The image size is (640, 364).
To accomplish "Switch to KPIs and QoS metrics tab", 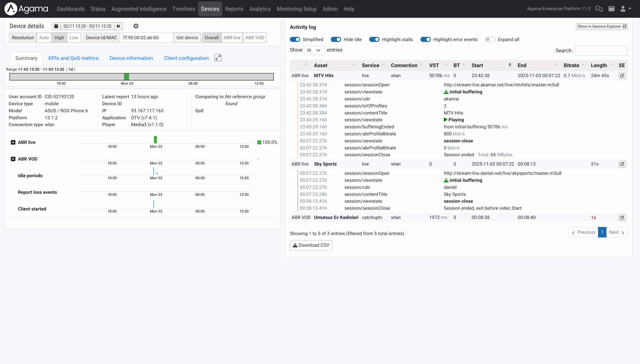I will [73, 58].
